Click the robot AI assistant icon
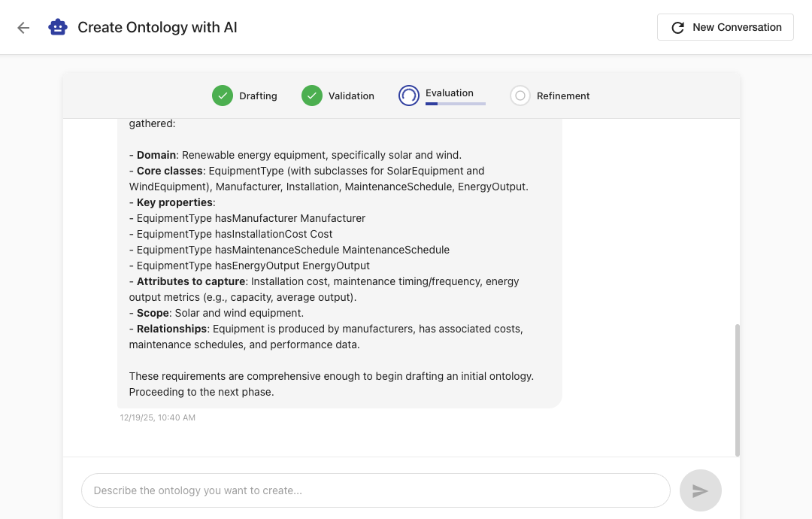The image size is (812, 519). pos(58,27)
